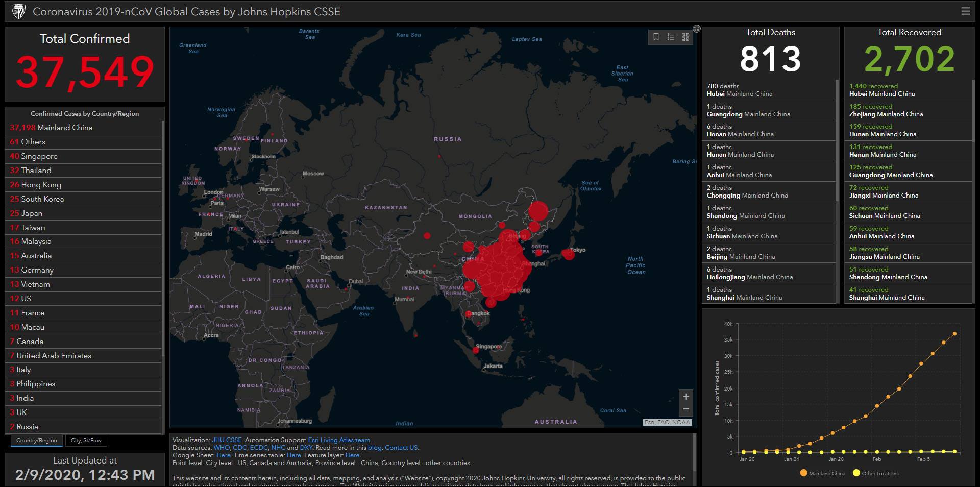Toggle Mainland China series in chart legend
Viewport: 980px width, 487px height.
click(x=822, y=473)
